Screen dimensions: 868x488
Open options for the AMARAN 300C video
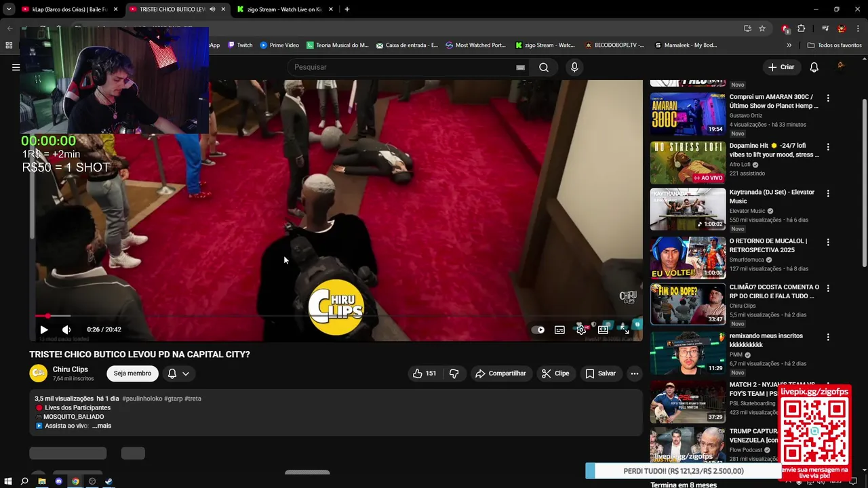click(828, 98)
